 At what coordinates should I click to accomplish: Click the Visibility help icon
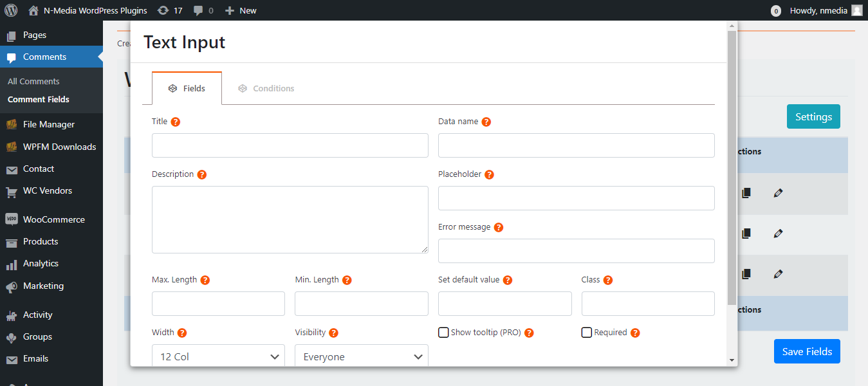click(333, 333)
